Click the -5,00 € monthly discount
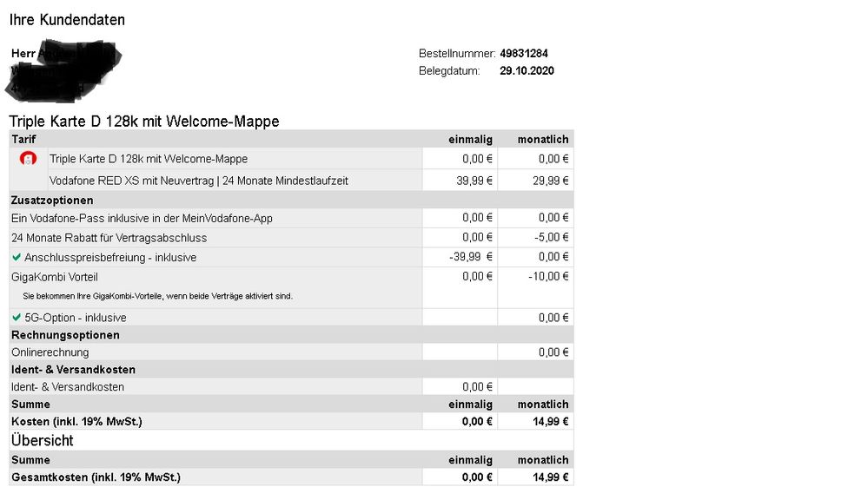Screen dimensions: 868x500 coord(552,237)
